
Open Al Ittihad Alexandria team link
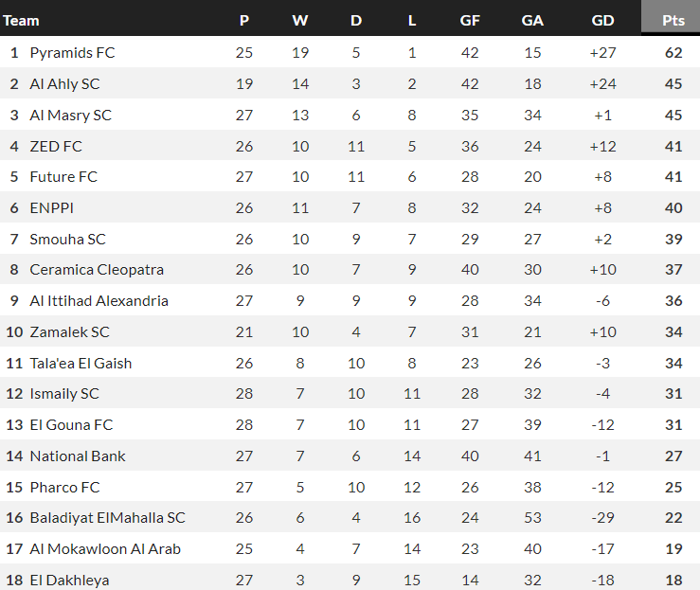tap(99, 301)
